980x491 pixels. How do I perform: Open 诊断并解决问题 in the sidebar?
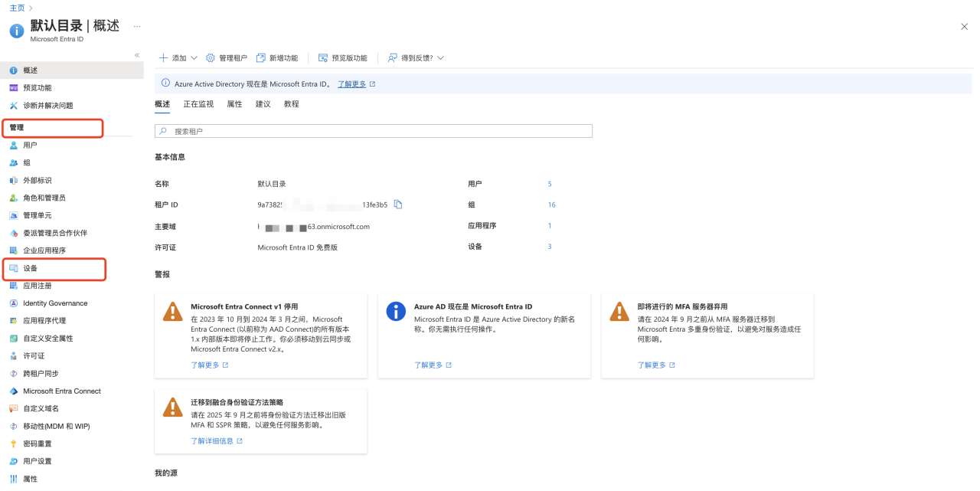[x=47, y=106]
